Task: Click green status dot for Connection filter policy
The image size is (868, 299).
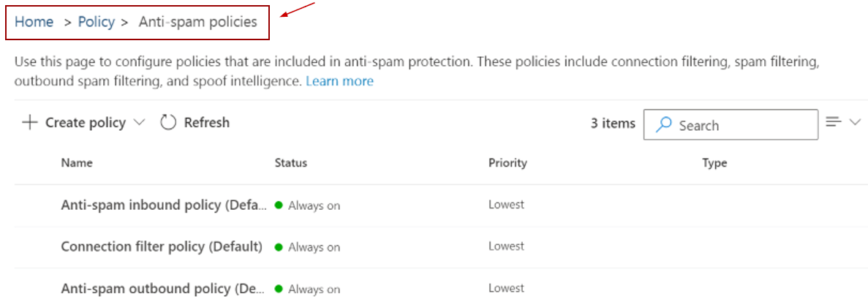Action: click(279, 247)
